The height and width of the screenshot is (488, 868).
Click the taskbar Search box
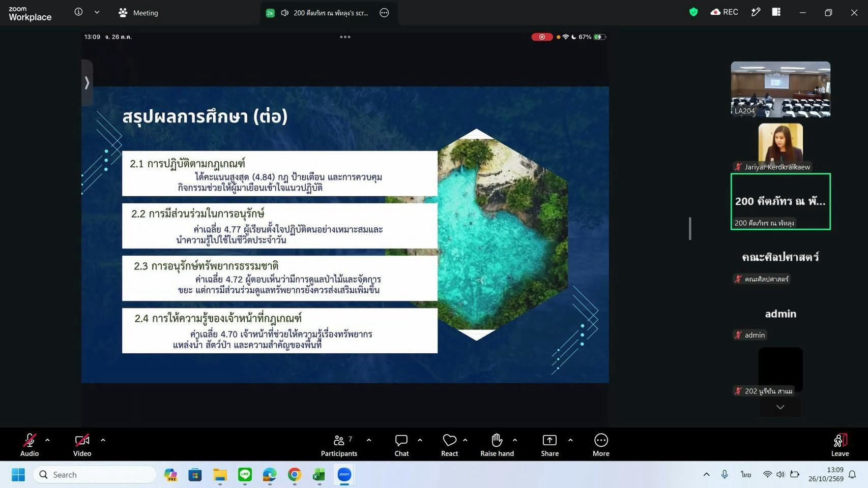[95, 475]
